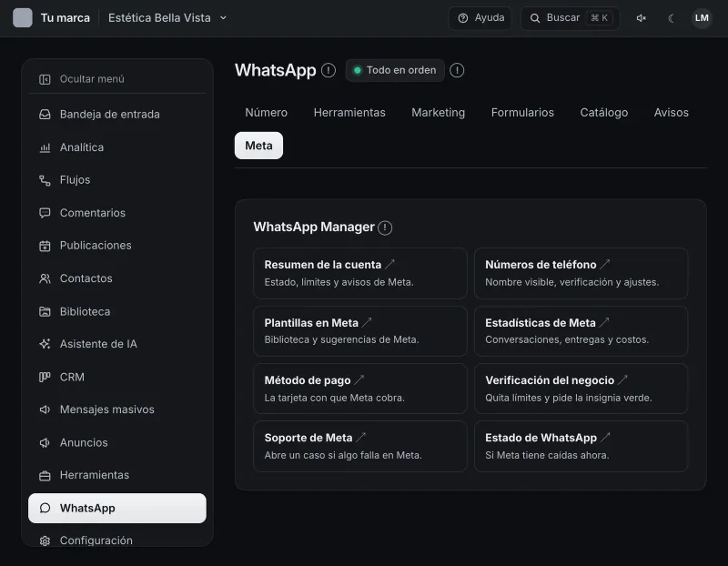
Task: Toggle dark mode moon icon
Action: 672,18
